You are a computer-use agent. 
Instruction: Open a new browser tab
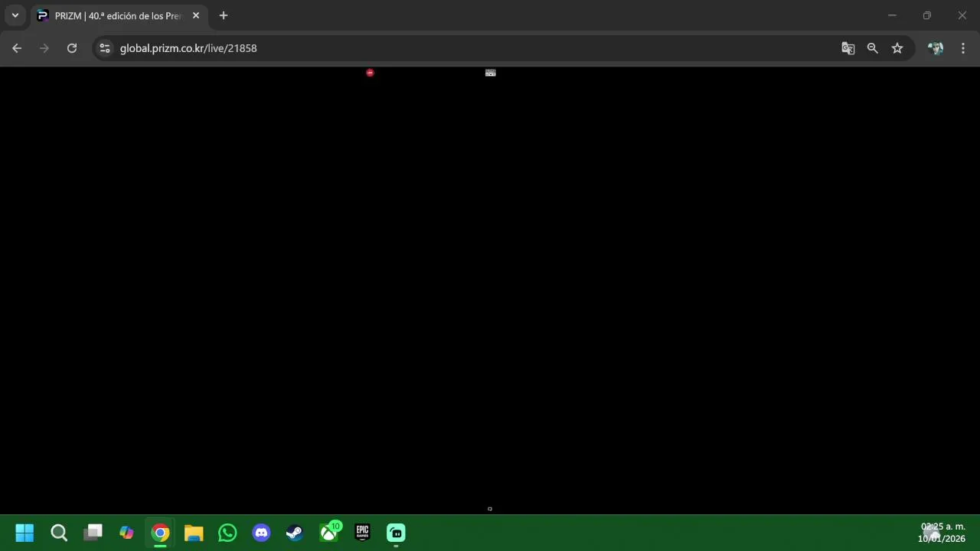pyautogui.click(x=224, y=15)
